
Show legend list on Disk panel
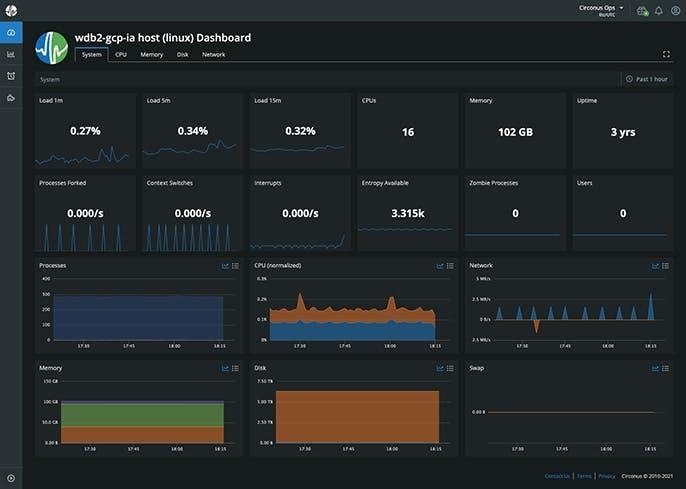pos(450,368)
